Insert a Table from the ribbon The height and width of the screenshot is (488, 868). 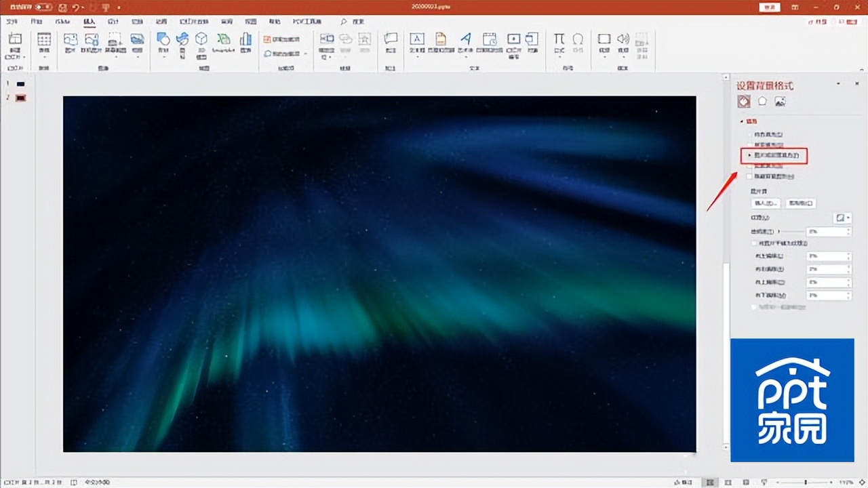(x=44, y=40)
